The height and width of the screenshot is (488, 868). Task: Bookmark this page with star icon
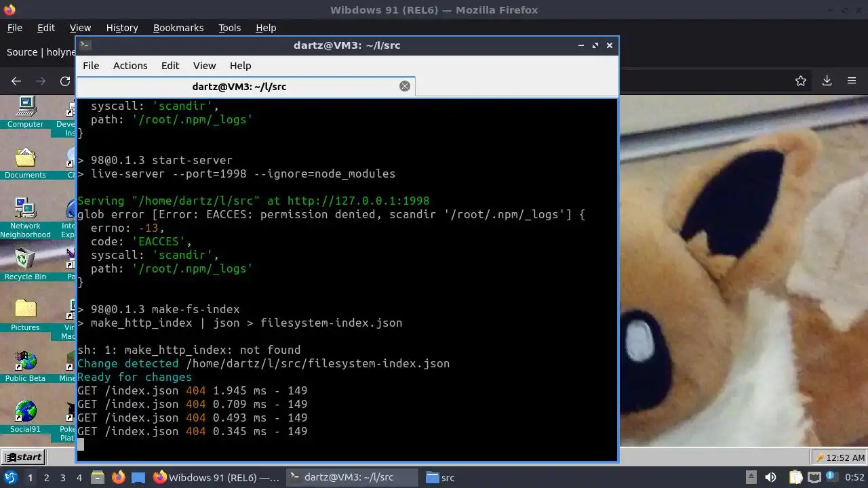coord(801,81)
